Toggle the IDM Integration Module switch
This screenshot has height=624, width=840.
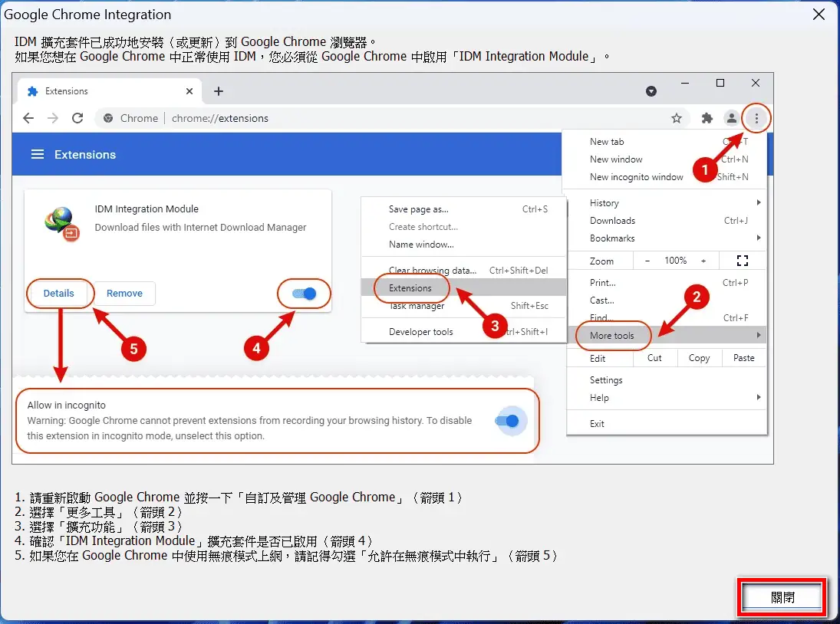[x=305, y=294]
